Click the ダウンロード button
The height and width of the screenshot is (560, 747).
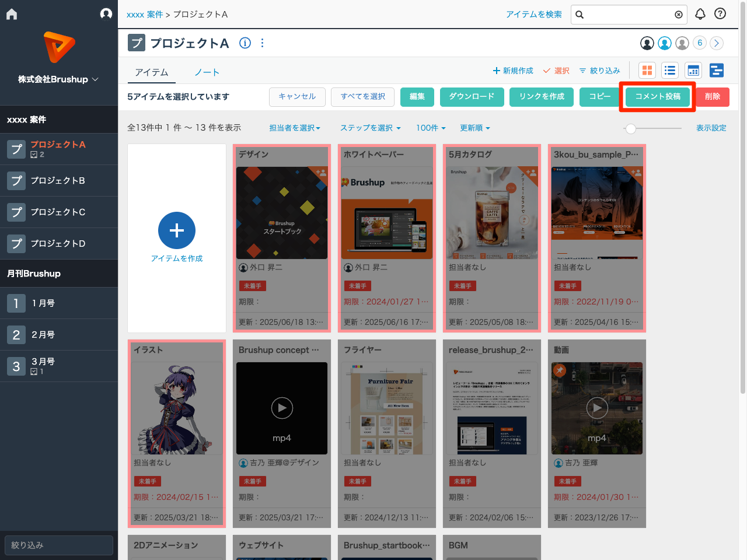point(472,97)
